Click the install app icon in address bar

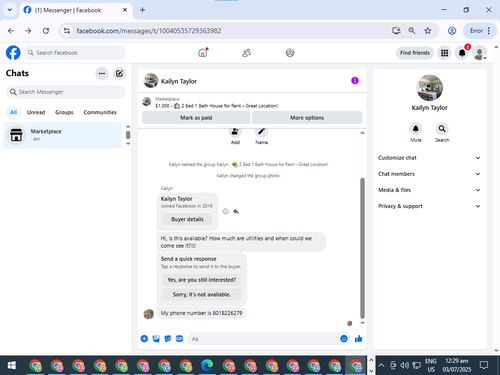click(396, 31)
